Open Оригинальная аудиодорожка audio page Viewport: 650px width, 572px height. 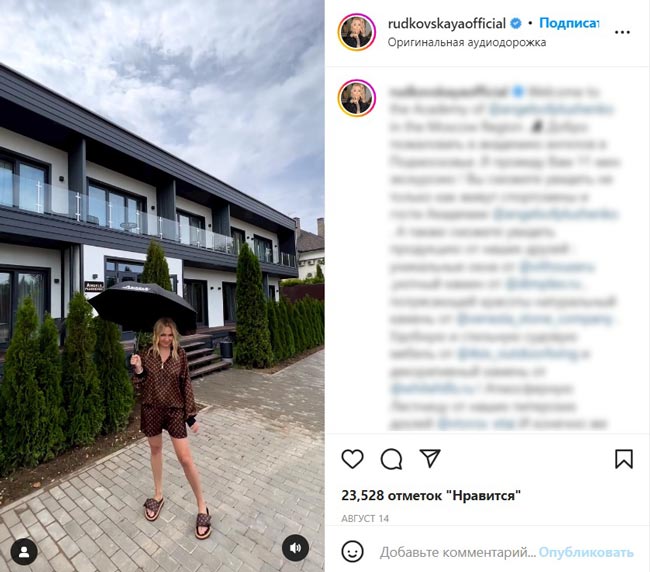coord(467,42)
